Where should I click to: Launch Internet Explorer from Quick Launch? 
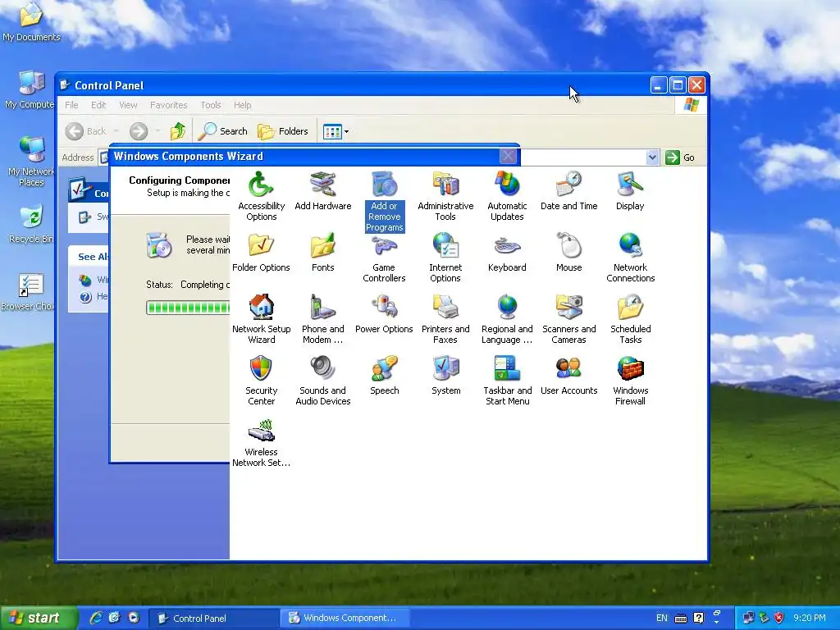tap(96, 618)
